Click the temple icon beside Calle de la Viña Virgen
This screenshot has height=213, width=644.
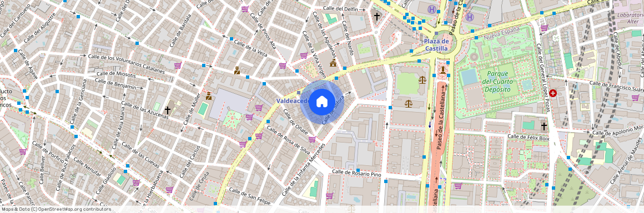[333, 63]
